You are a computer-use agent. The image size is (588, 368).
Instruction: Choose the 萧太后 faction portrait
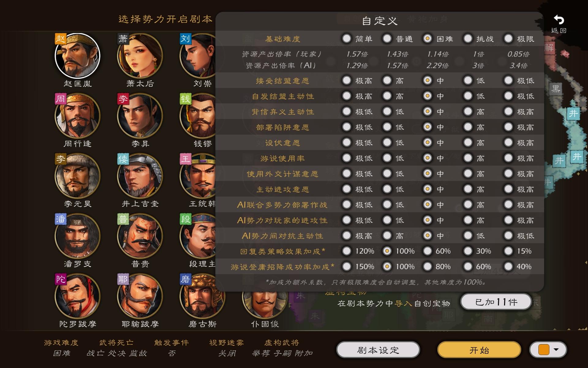point(140,56)
